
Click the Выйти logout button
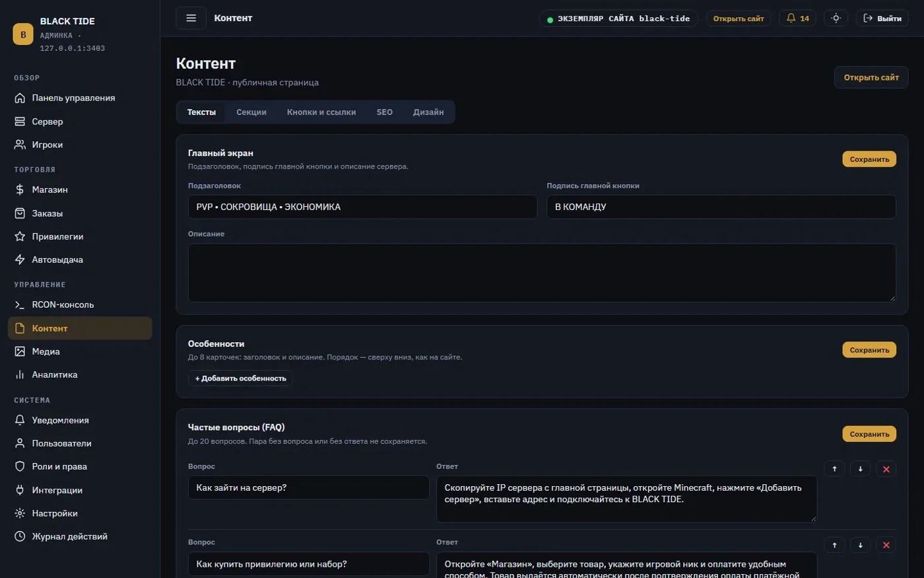[x=882, y=18]
